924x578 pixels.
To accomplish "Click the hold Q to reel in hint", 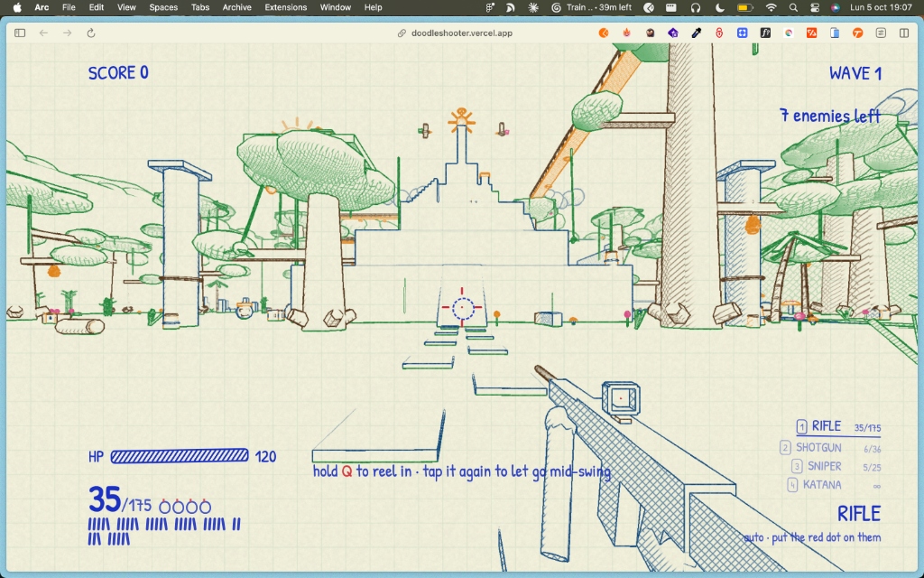I will (x=461, y=471).
